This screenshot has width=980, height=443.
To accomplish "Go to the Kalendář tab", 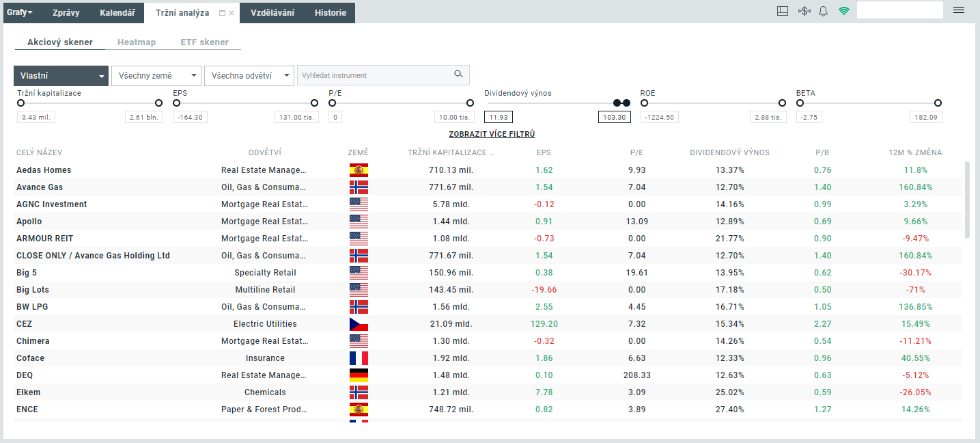I will pyautogui.click(x=117, y=12).
